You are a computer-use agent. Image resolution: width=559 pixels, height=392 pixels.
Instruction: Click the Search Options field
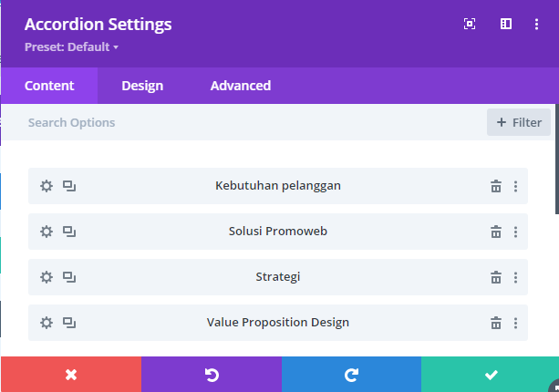pos(243,122)
